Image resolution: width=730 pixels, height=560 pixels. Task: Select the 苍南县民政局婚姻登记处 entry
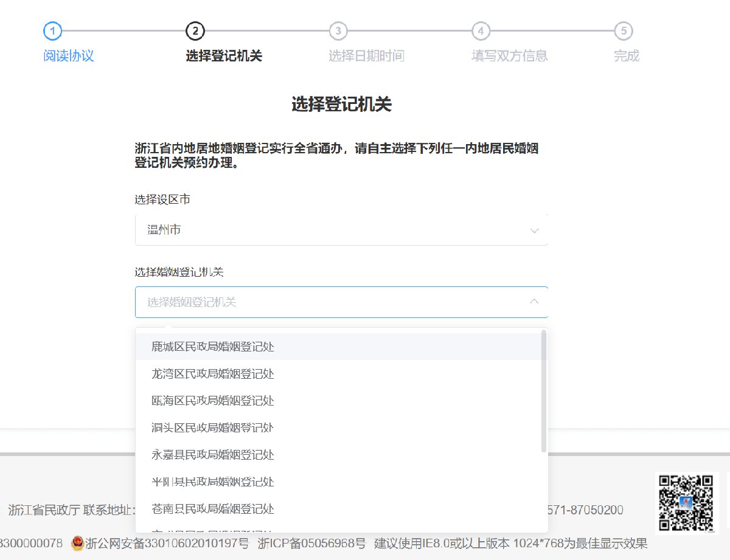coord(213,508)
